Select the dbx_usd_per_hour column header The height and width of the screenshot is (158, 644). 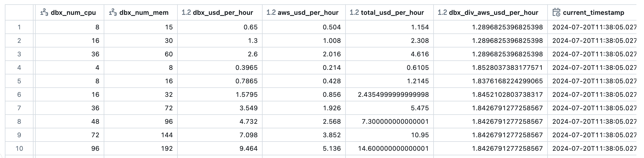coord(220,12)
